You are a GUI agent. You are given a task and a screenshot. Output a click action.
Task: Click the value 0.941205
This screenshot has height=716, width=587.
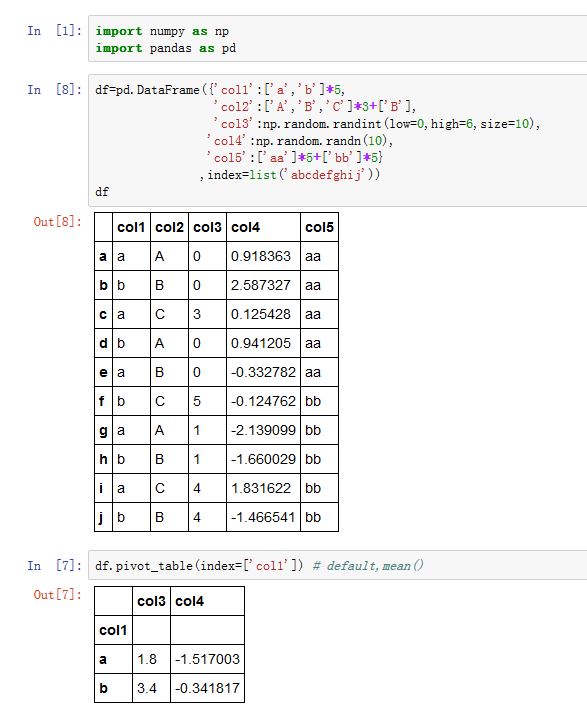pos(261,343)
